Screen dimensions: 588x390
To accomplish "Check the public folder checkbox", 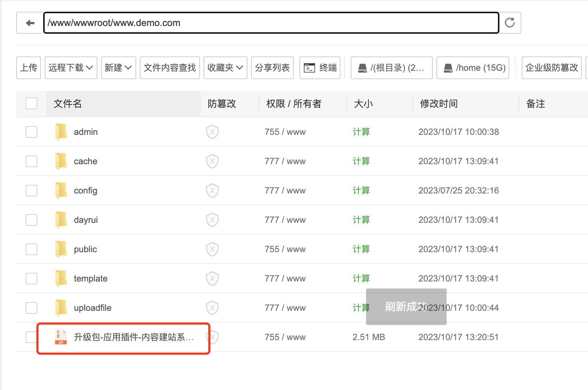I will 31,249.
